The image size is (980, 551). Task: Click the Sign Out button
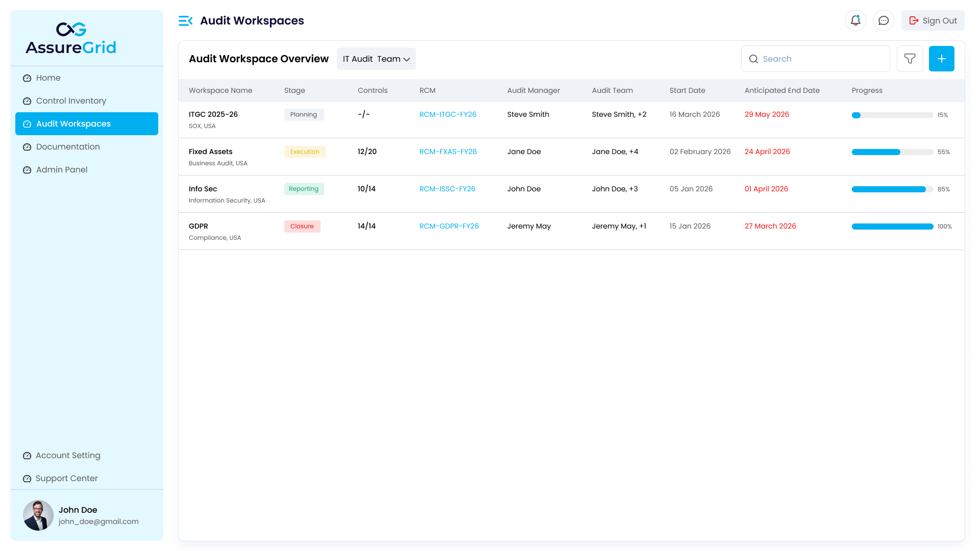pyautogui.click(x=933, y=20)
